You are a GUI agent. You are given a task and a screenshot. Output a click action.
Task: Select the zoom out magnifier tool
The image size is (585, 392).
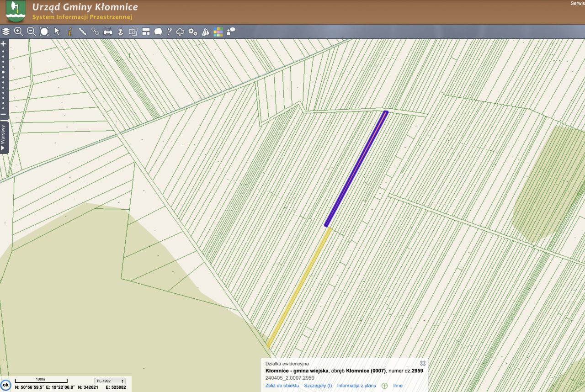(x=31, y=32)
